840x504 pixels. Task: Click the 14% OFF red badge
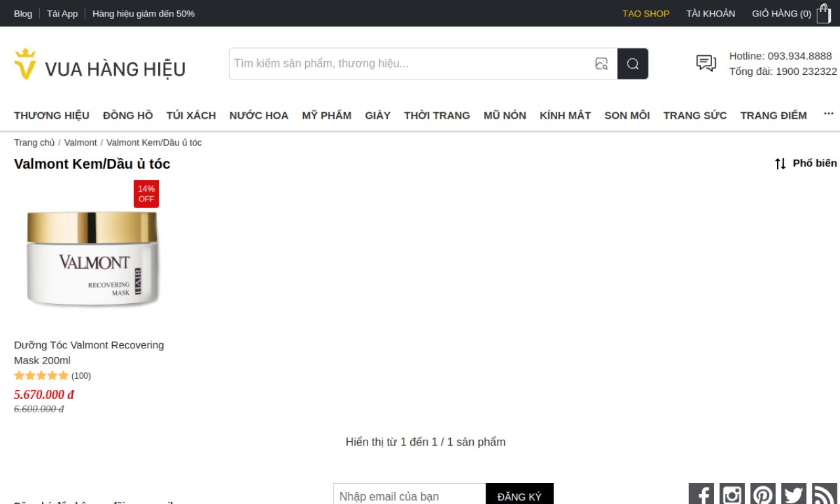[146, 194]
